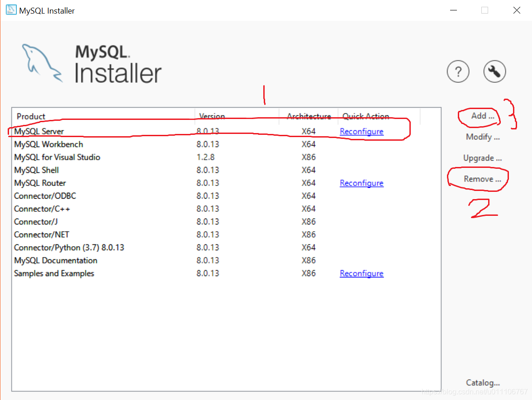This screenshot has width=532, height=400.
Task: Click the Add ... button
Action: click(x=482, y=116)
